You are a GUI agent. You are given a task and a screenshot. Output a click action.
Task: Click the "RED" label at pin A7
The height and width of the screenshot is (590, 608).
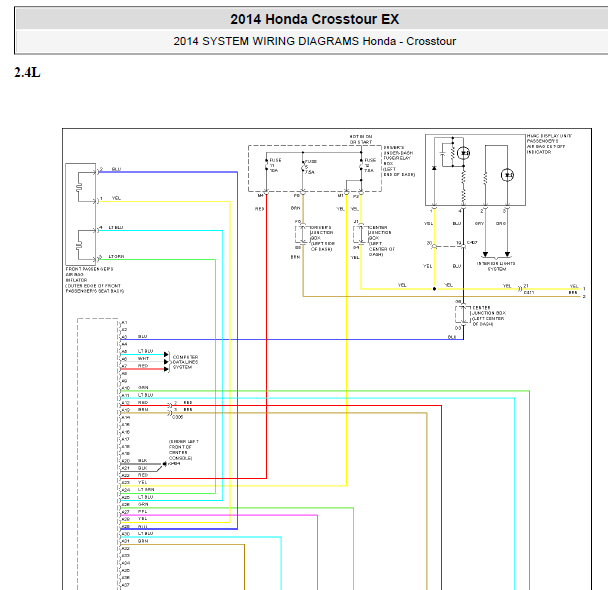[x=143, y=366]
